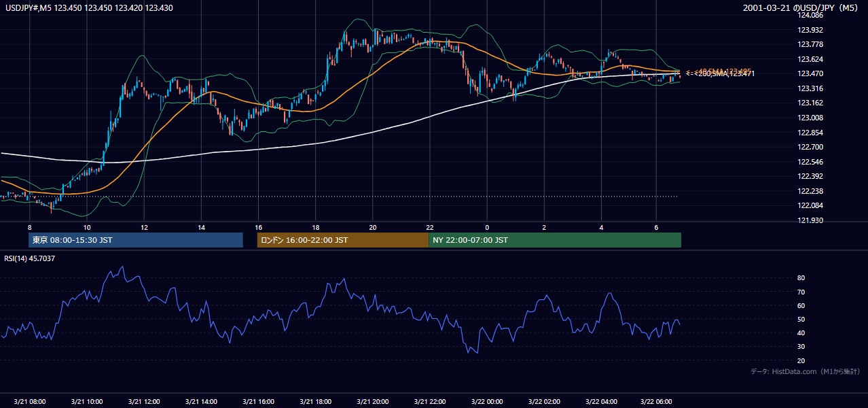Viewport: 868px width, 408px height.
Task: Select the NY 22:00-07:00 JST session bar
Action: coord(555,240)
